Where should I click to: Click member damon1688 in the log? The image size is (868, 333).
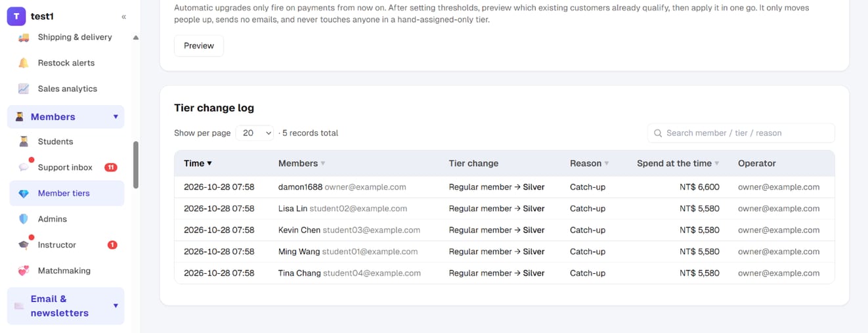coord(300,187)
